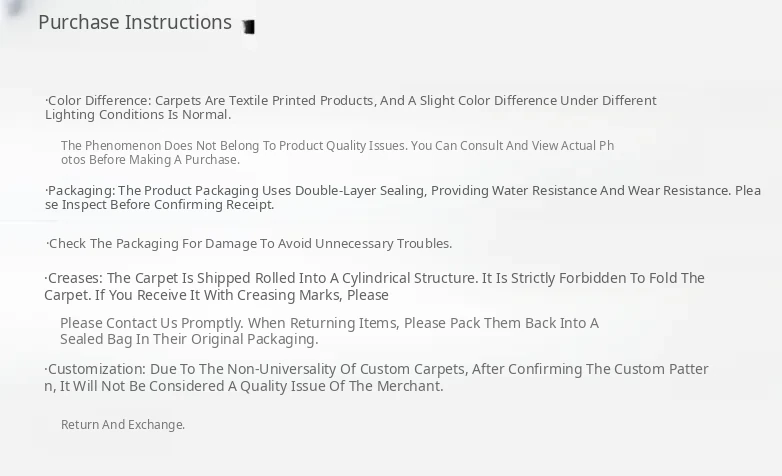Click the "Packaging:" bullet label
The image size is (782, 476).
point(81,191)
